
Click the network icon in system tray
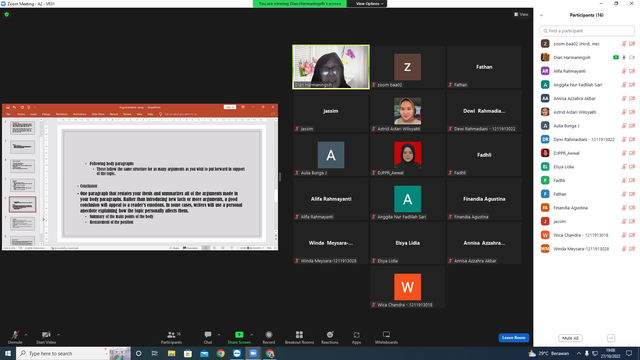click(595, 353)
